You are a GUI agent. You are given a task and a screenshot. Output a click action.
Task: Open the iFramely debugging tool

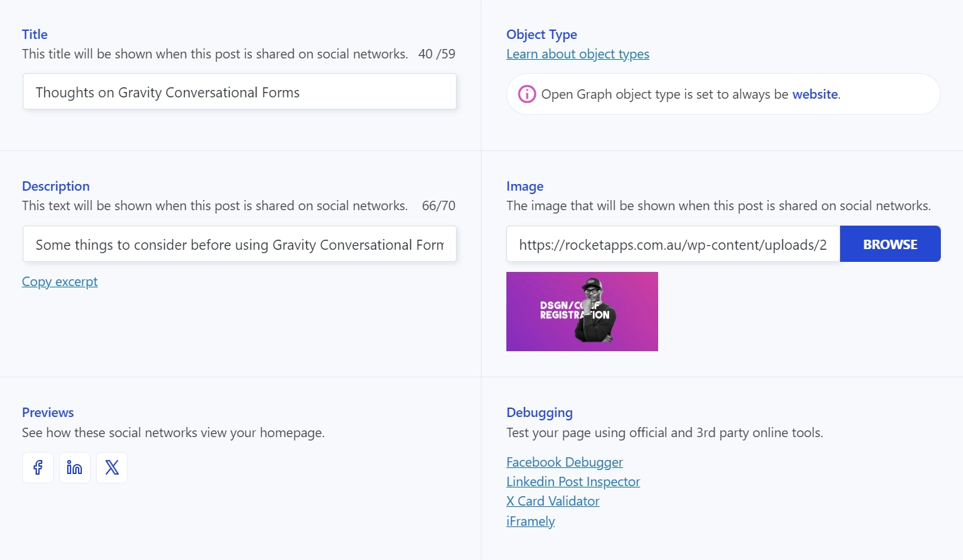click(x=531, y=521)
